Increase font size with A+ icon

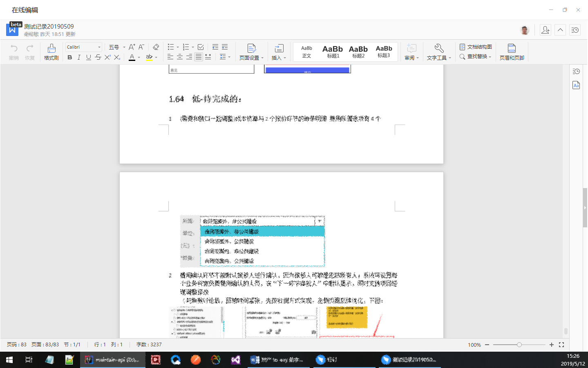[x=132, y=47]
